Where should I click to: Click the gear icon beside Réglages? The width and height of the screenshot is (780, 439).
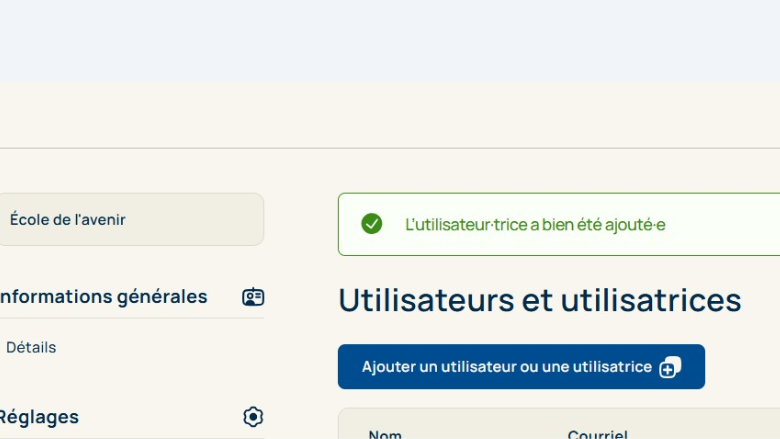[253, 417]
